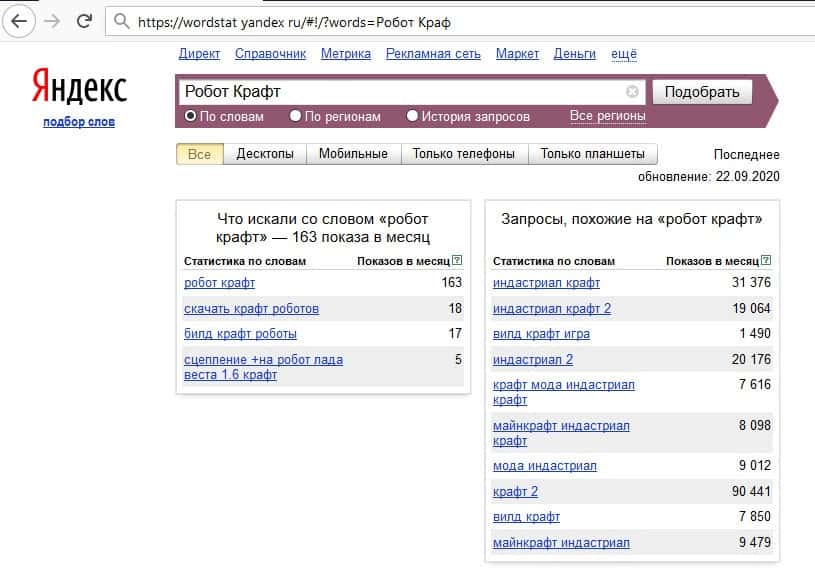The image size is (815, 581).
Task: Click the browser back arrow button
Action: pyautogui.click(x=17, y=20)
